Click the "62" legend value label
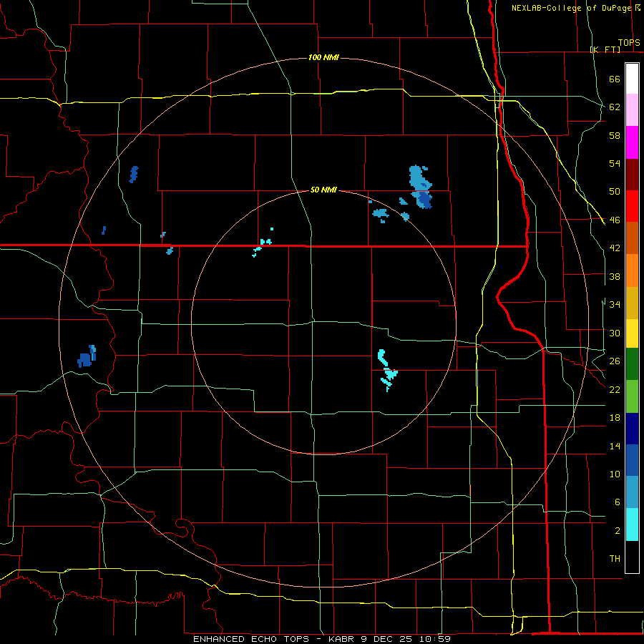 [x=615, y=107]
